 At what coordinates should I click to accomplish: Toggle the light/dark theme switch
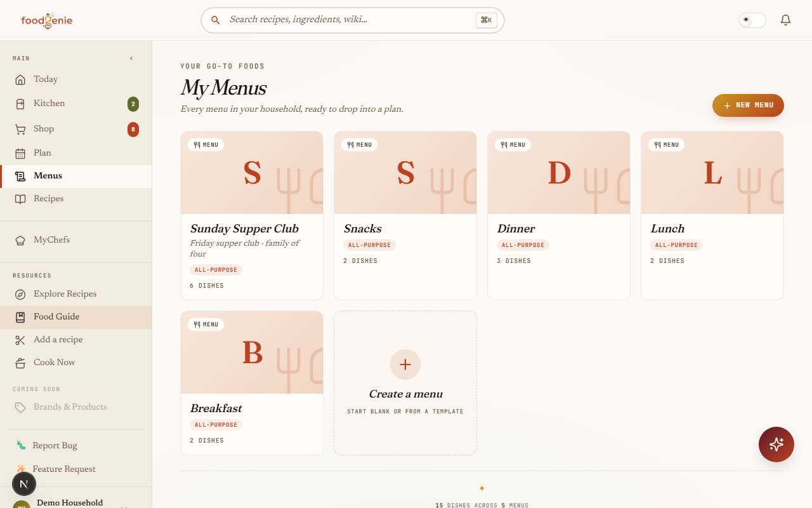point(752,20)
